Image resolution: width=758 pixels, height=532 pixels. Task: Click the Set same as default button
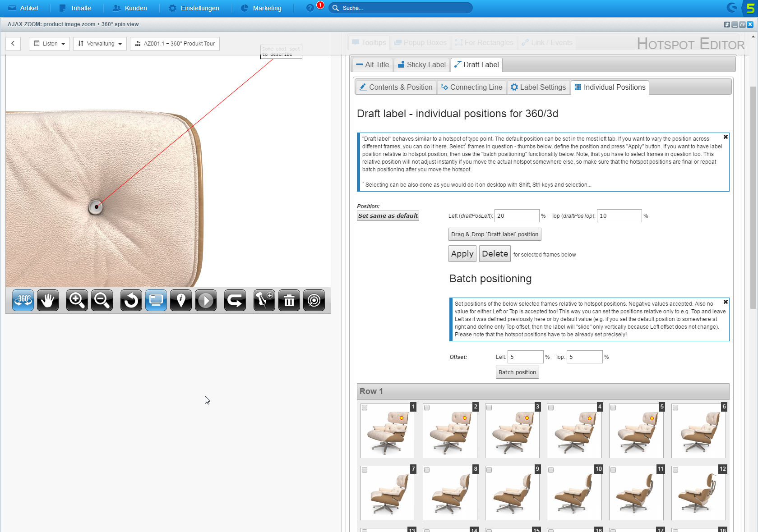(x=388, y=216)
